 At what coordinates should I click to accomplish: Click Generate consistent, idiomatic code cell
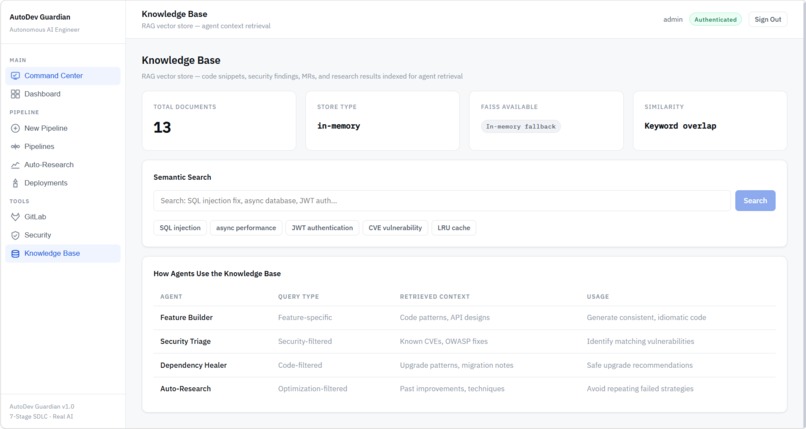(x=646, y=318)
